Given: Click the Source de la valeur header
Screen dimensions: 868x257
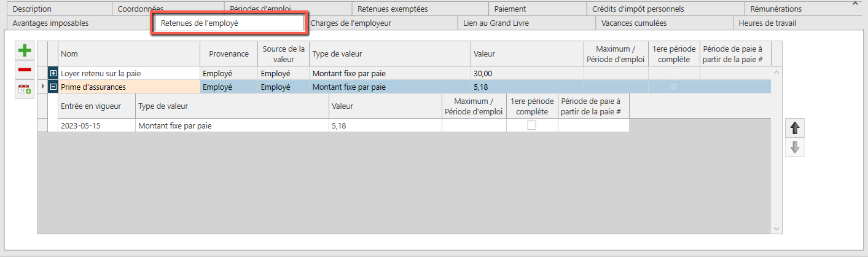Looking at the screenshot, I should [x=284, y=53].
